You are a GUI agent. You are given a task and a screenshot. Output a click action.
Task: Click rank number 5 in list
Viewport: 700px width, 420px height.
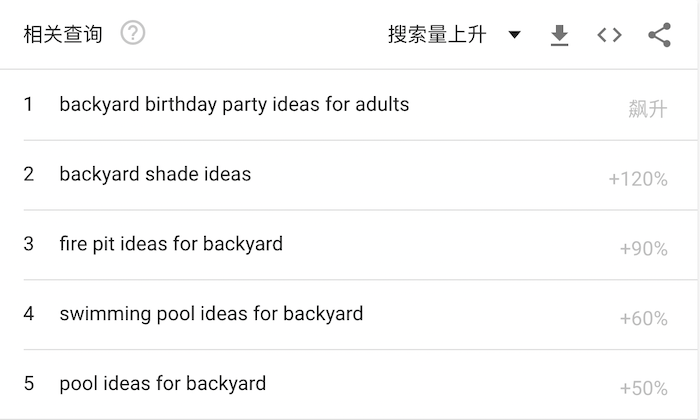[x=29, y=383]
